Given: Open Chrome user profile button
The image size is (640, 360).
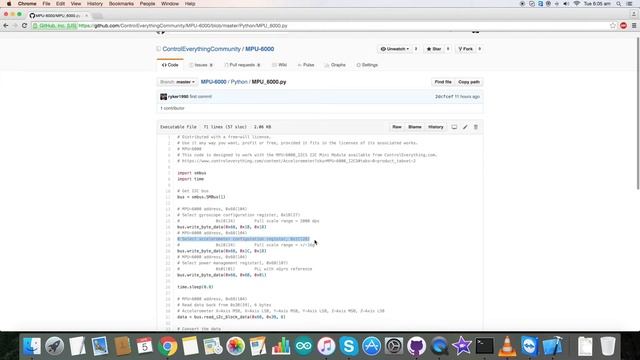Looking at the screenshot, I should point(634,13).
